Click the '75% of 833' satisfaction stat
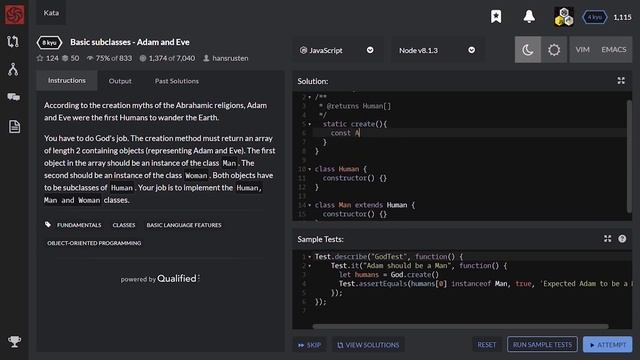Viewport: 640px width, 360px height. coord(109,58)
